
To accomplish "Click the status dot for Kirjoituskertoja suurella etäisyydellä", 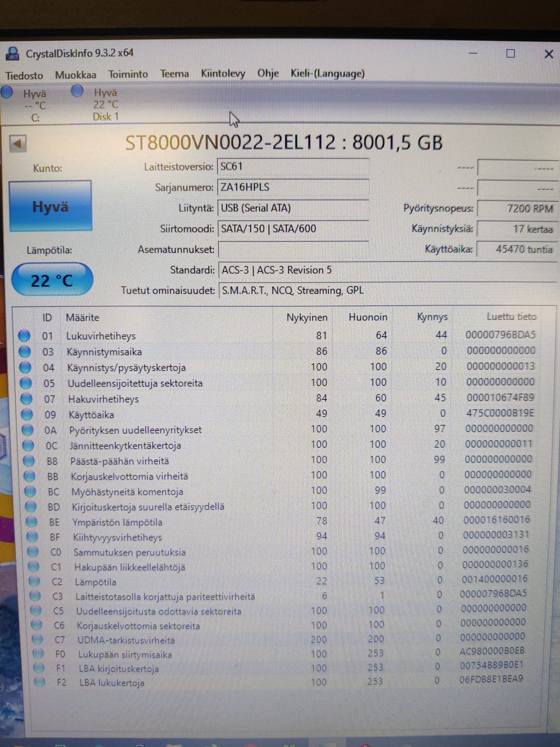I will (x=30, y=507).
